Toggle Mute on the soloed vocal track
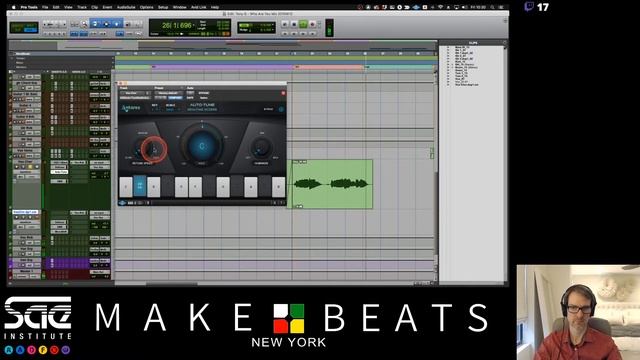The width and height of the screenshot is (640, 360). click(x=36, y=167)
